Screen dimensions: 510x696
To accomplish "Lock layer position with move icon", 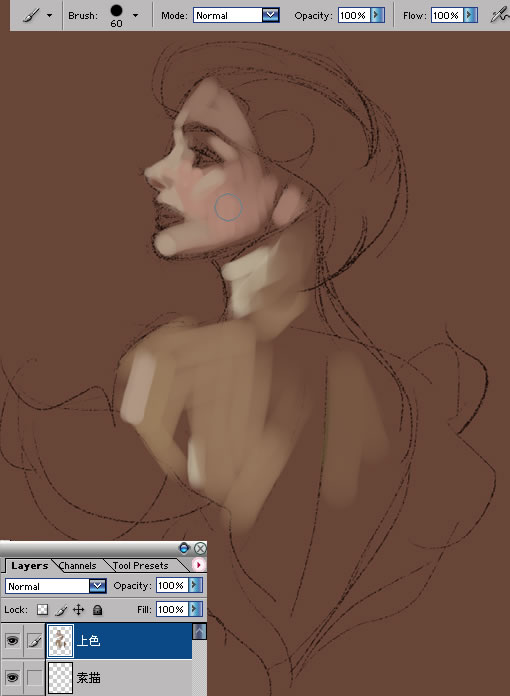I will pyautogui.click(x=79, y=609).
